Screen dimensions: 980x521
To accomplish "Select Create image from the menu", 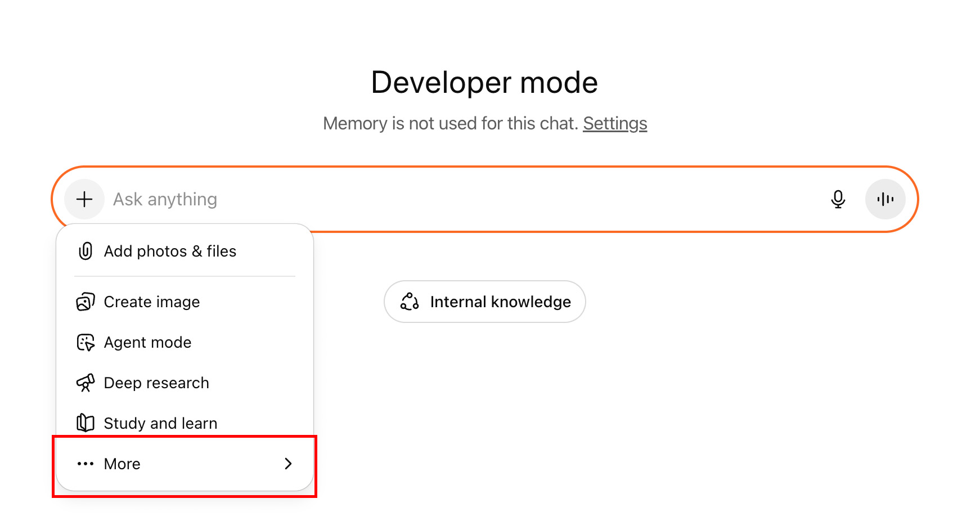I will click(x=151, y=302).
